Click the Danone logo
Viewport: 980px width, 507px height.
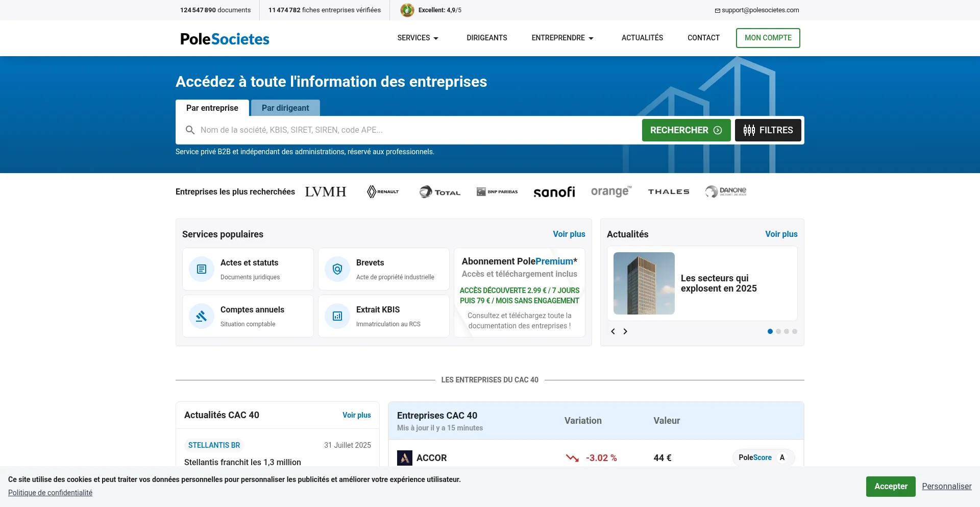(726, 191)
